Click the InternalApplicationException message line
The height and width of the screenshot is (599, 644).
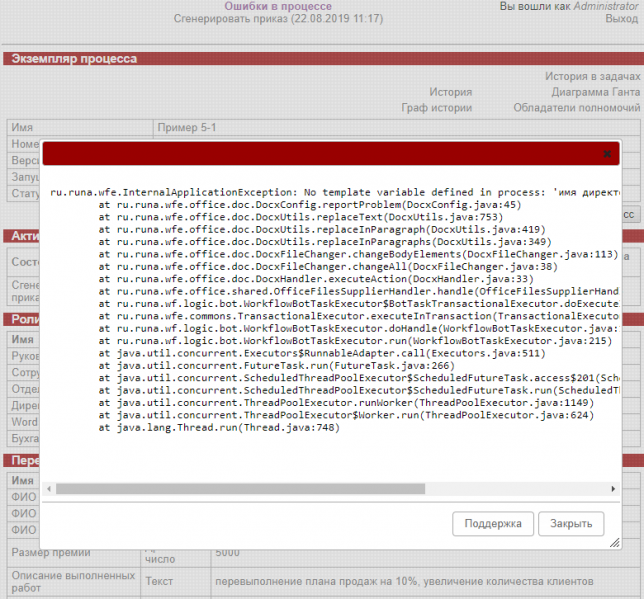[335, 192]
